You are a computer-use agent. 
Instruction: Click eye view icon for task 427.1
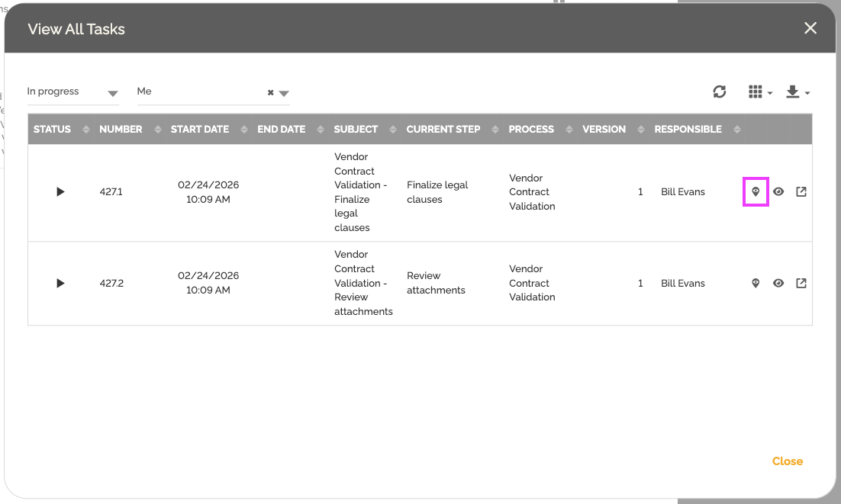coord(778,192)
